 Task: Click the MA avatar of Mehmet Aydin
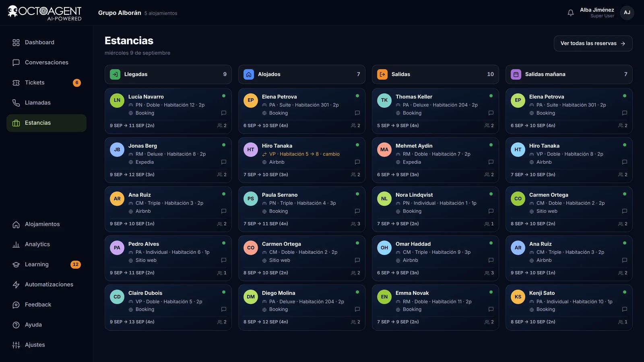pyautogui.click(x=384, y=150)
